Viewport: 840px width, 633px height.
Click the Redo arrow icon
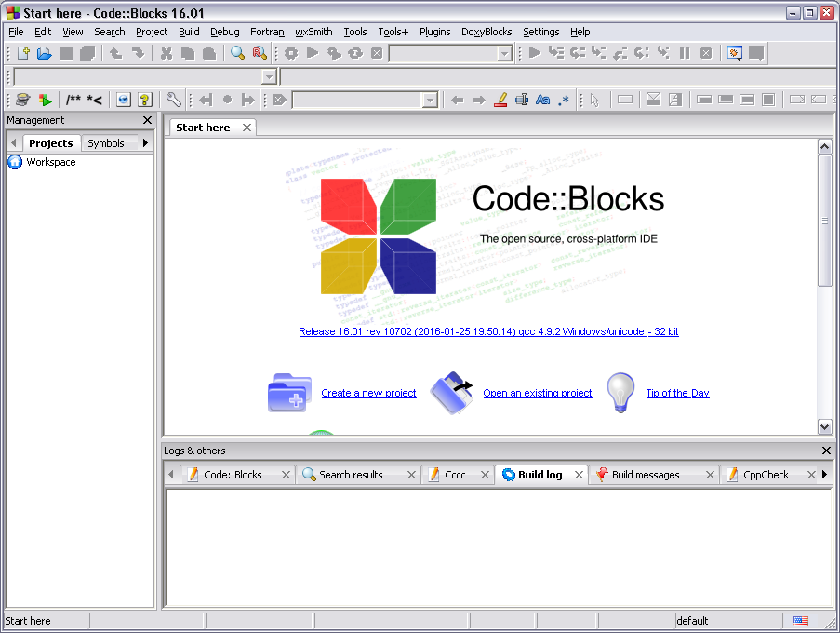[x=139, y=53]
